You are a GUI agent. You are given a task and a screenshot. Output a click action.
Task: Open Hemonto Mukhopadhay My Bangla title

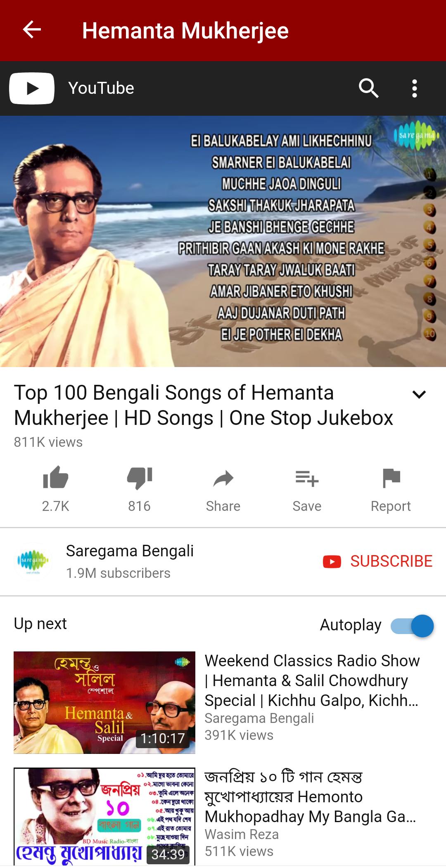click(310, 796)
